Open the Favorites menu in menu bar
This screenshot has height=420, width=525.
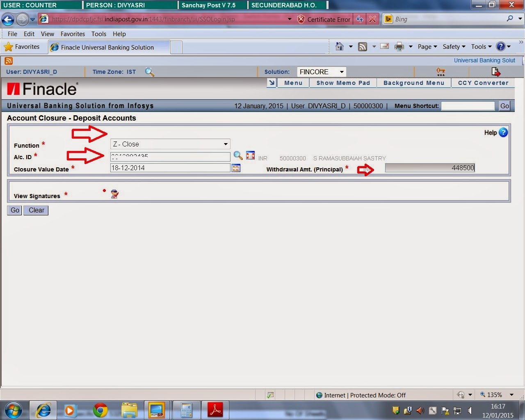tap(73, 34)
